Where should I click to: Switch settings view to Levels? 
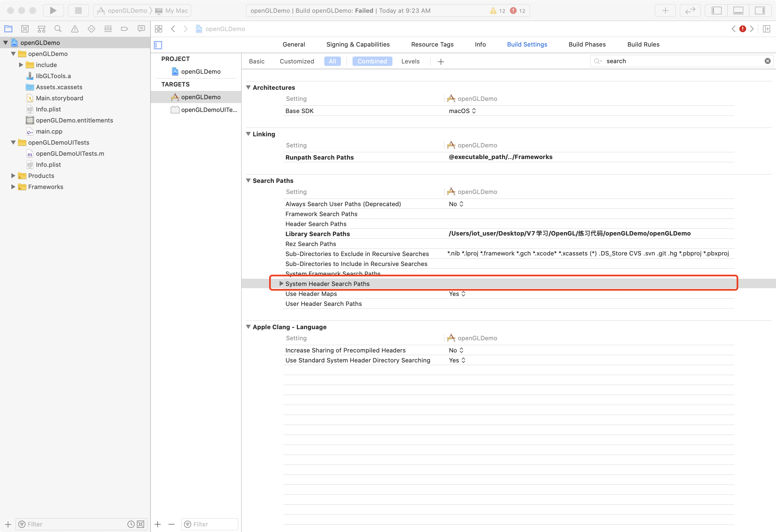coord(410,62)
